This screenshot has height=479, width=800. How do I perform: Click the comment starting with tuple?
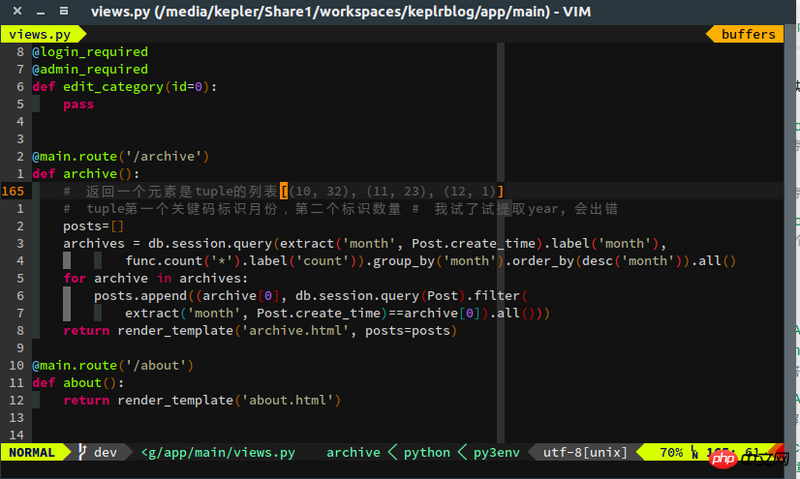[x=340, y=209]
